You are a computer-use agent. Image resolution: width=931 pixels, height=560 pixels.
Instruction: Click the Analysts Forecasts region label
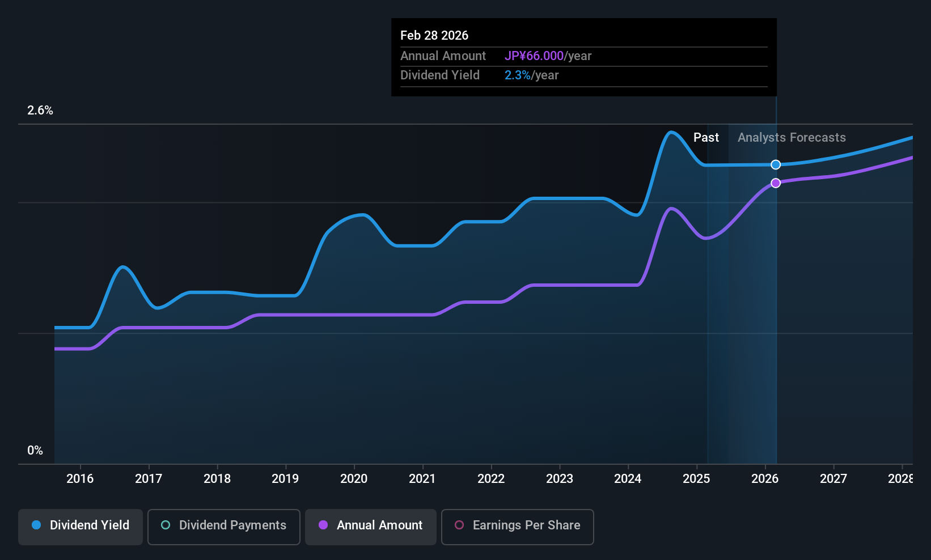pos(792,138)
